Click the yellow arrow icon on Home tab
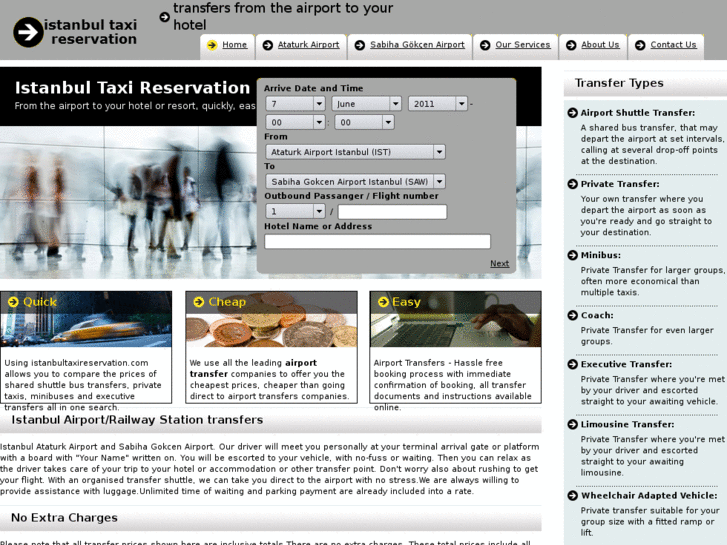Screen dimensions: 727x545 pyautogui.click(x=212, y=45)
